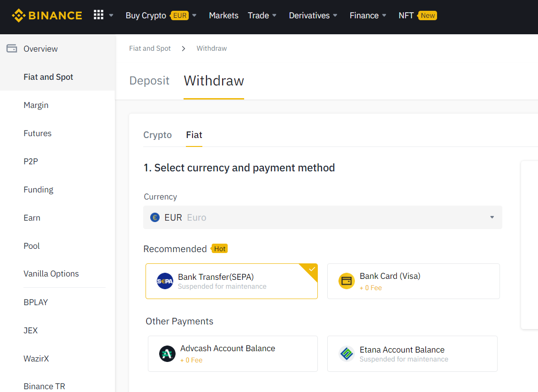The image size is (538, 392).
Task: Click the currency dropdown caret
Action: (492, 217)
